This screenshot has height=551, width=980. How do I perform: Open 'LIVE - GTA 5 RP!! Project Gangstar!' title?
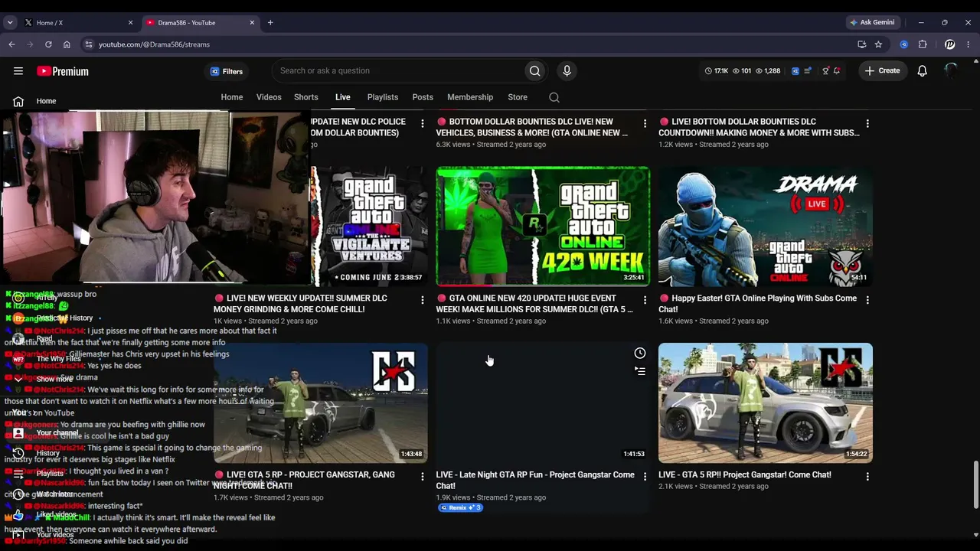point(745,474)
